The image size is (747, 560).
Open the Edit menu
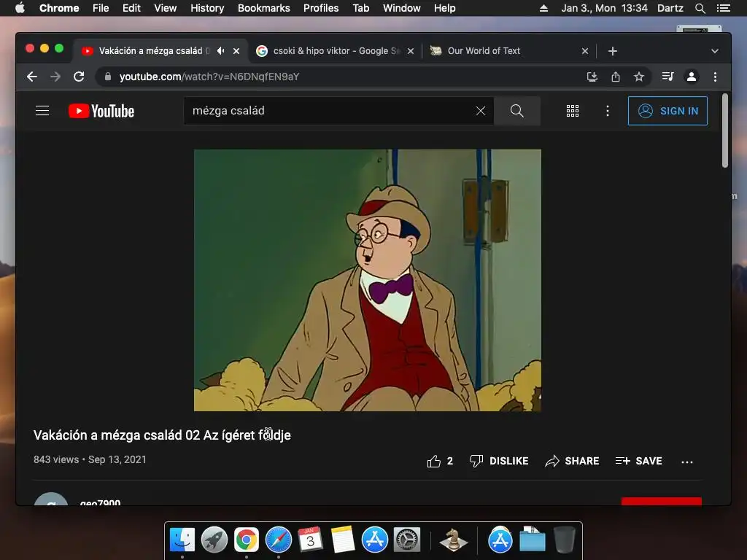point(131,8)
